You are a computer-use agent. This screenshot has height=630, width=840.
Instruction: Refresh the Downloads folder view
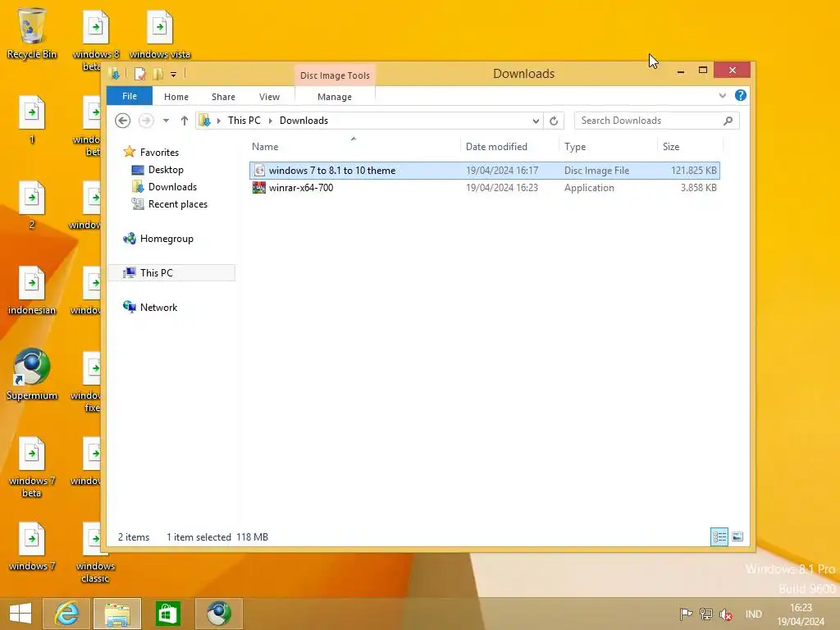click(x=554, y=121)
